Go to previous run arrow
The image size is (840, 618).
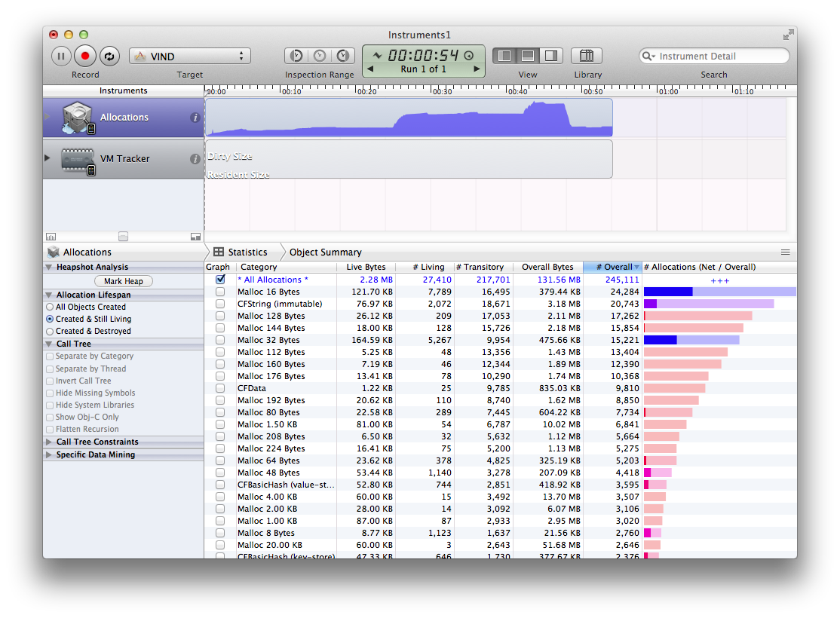[x=369, y=69]
